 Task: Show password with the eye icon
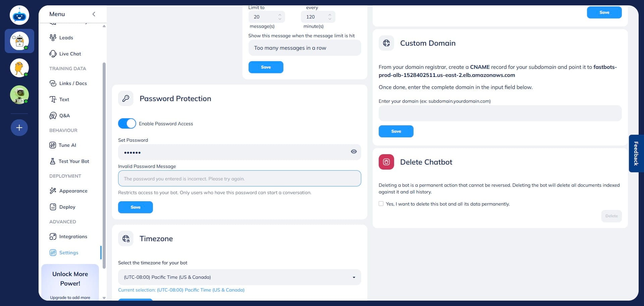pyautogui.click(x=354, y=152)
